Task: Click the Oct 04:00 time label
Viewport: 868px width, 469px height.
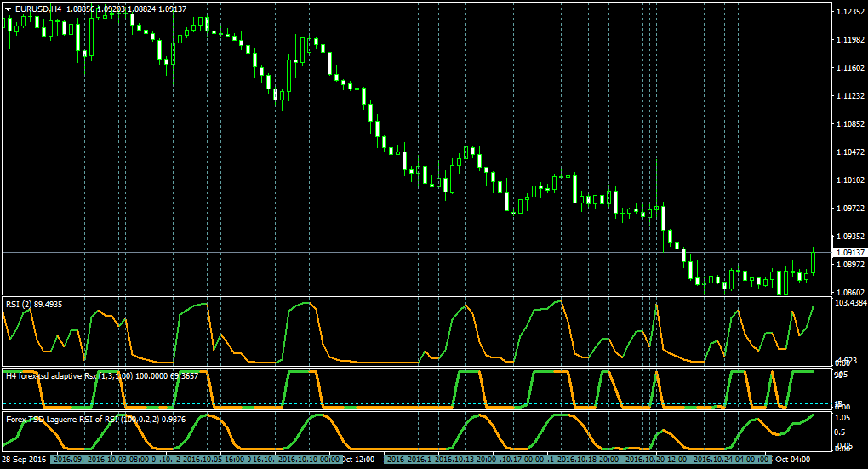Action: click(793, 460)
